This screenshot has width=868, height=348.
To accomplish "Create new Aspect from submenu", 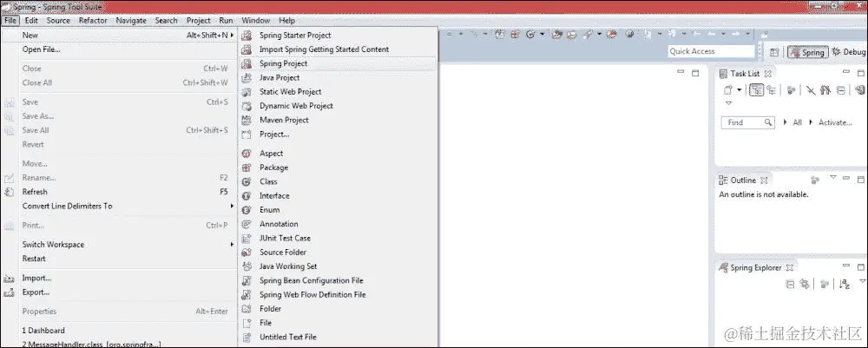I will [x=339, y=154].
